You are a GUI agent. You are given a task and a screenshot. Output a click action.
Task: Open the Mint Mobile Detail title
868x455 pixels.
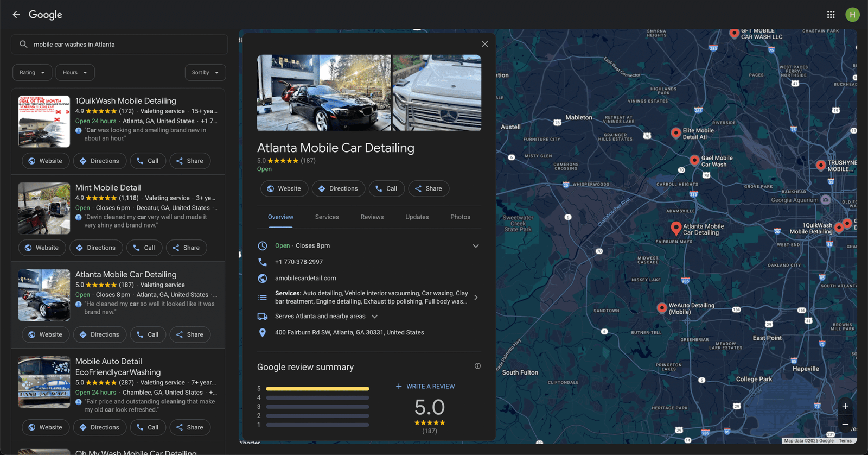click(108, 187)
